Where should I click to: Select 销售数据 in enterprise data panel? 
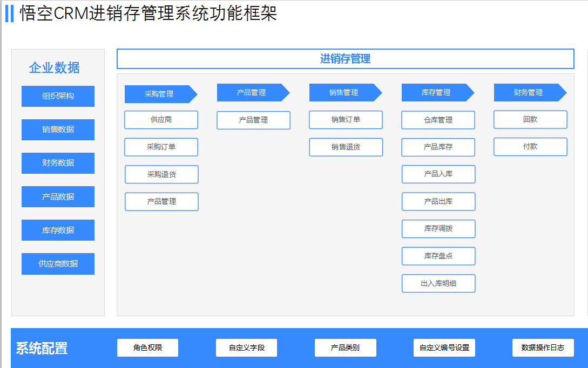(58, 130)
